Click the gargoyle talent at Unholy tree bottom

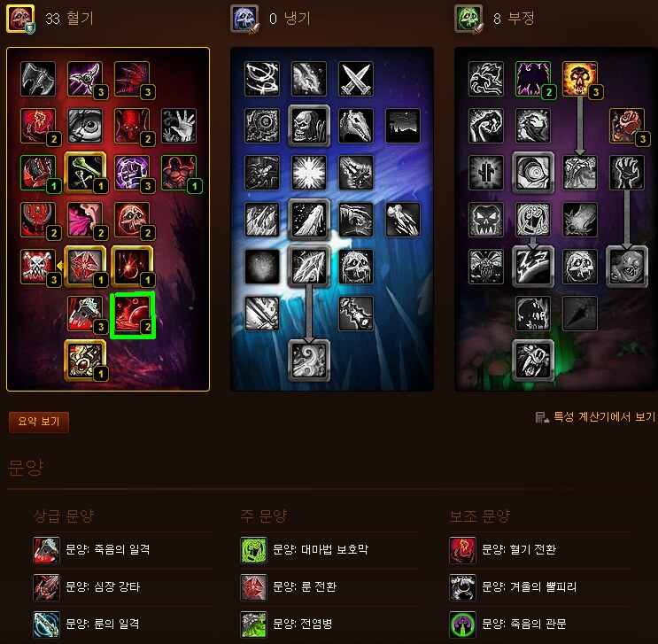tap(533, 361)
